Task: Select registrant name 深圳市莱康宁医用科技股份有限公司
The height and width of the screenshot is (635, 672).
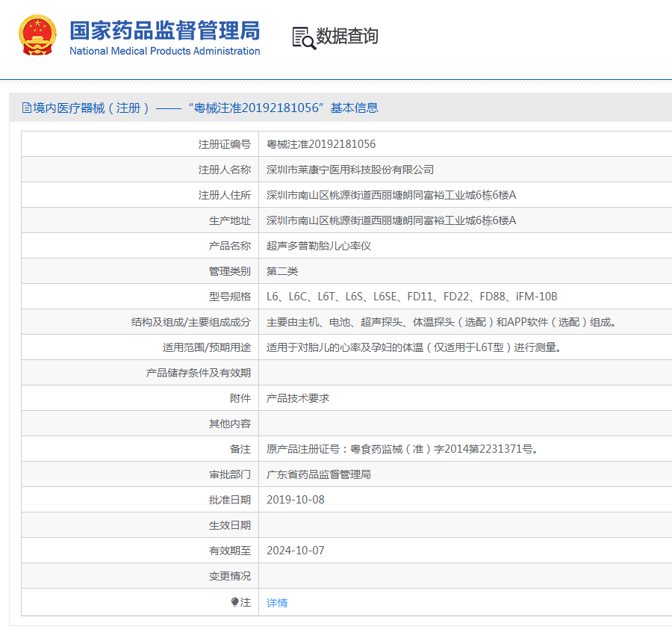Action: (x=350, y=170)
